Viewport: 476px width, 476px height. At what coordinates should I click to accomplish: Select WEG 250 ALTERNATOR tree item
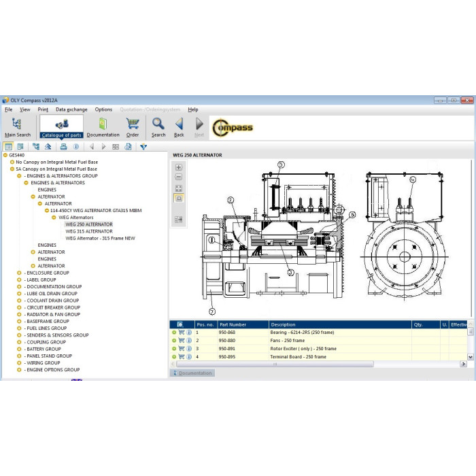point(89,224)
